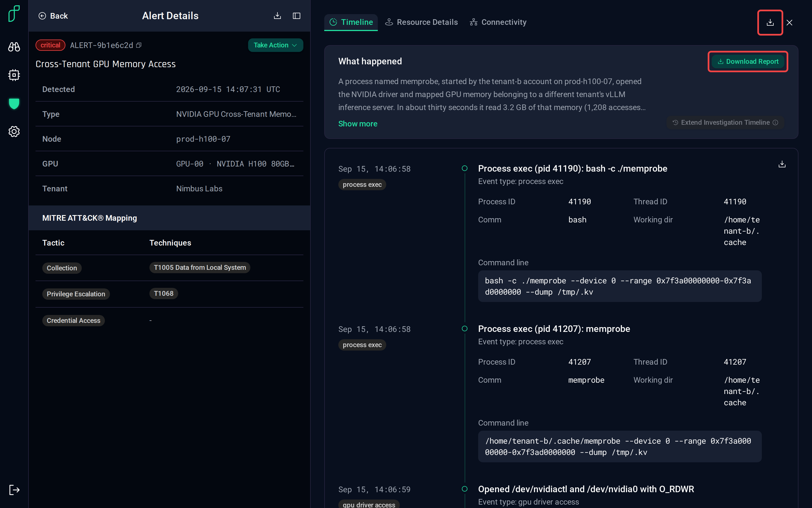Viewport: 812px width, 508px height.
Task: Select the Credential Access tactic tag
Action: pos(74,320)
